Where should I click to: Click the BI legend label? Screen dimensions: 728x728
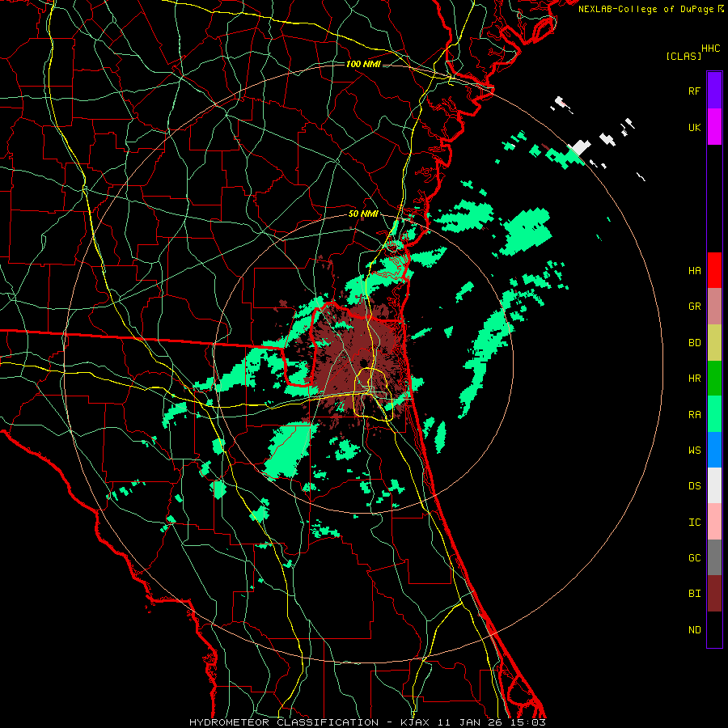694,594
